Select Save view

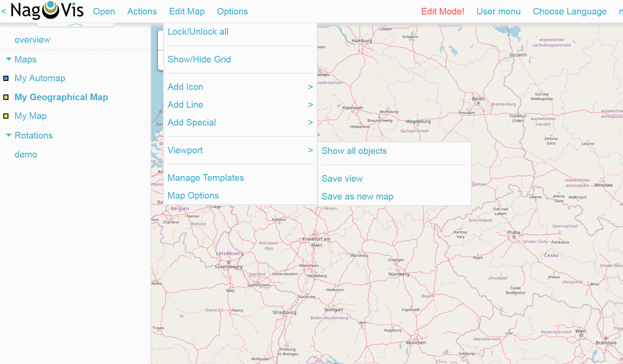(342, 179)
